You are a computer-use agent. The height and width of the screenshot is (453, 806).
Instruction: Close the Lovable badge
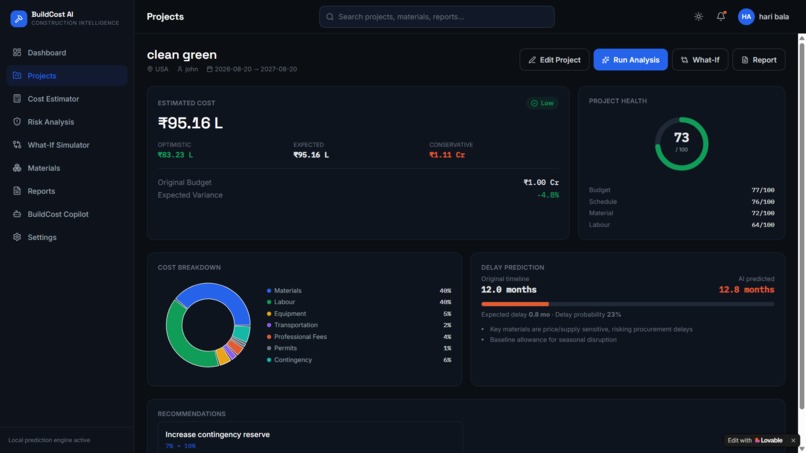coord(793,440)
